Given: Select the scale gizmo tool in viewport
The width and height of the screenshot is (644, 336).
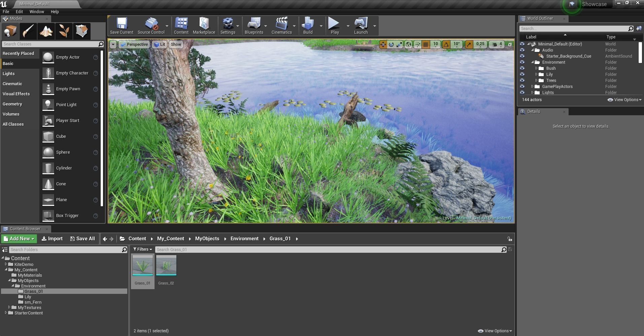Looking at the screenshot, I should (x=399, y=44).
